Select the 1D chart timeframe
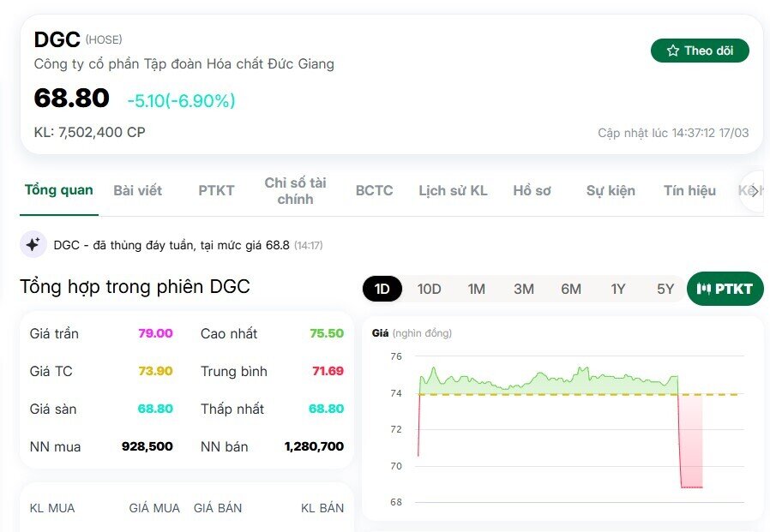Viewport: 770px width, 532px height. point(381,289)
